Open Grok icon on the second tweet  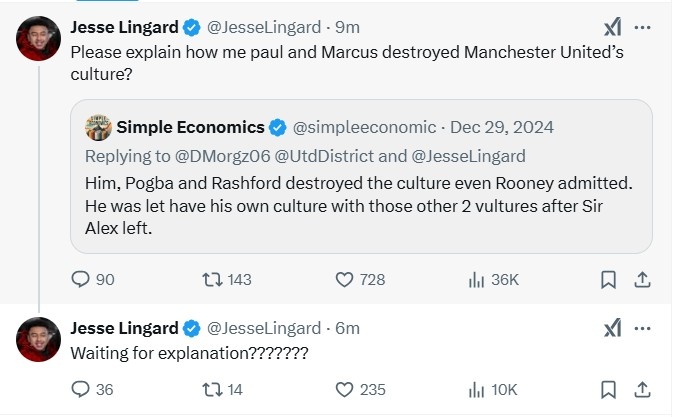pos(612,328)
